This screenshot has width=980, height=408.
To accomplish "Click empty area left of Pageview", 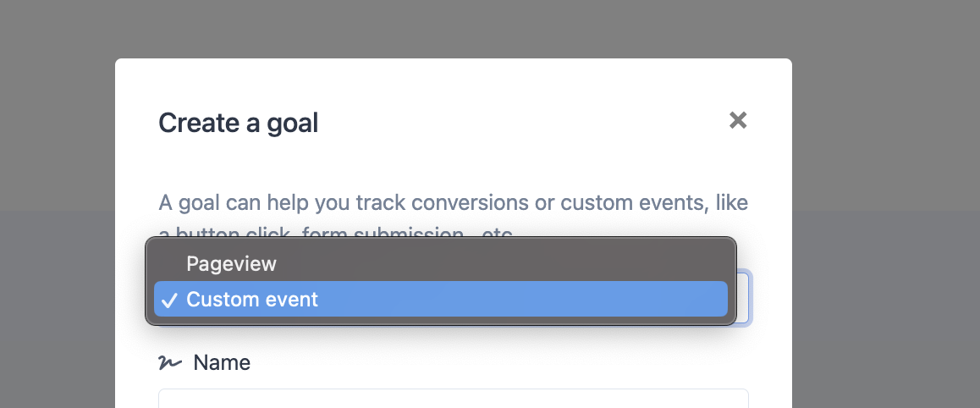I will coord(168,263).
